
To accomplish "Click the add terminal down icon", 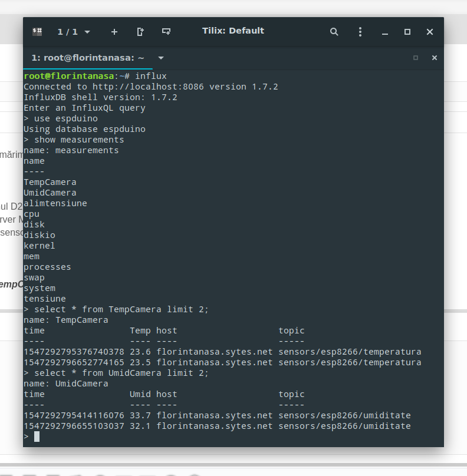I will click(166, 32).
